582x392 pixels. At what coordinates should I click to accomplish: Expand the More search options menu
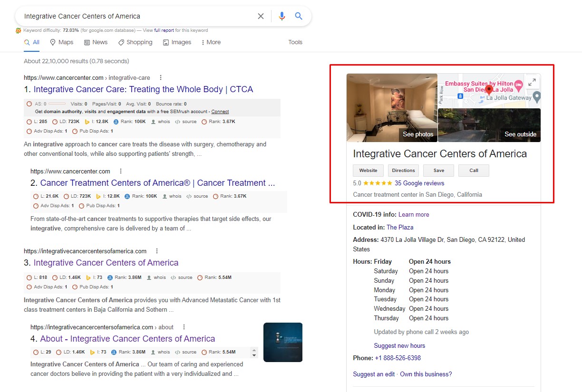211,42
